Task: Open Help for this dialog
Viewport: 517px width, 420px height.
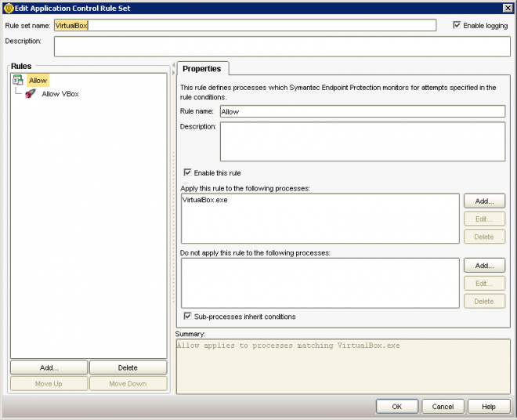Action: pyautogui.click(x=489, y=407)
